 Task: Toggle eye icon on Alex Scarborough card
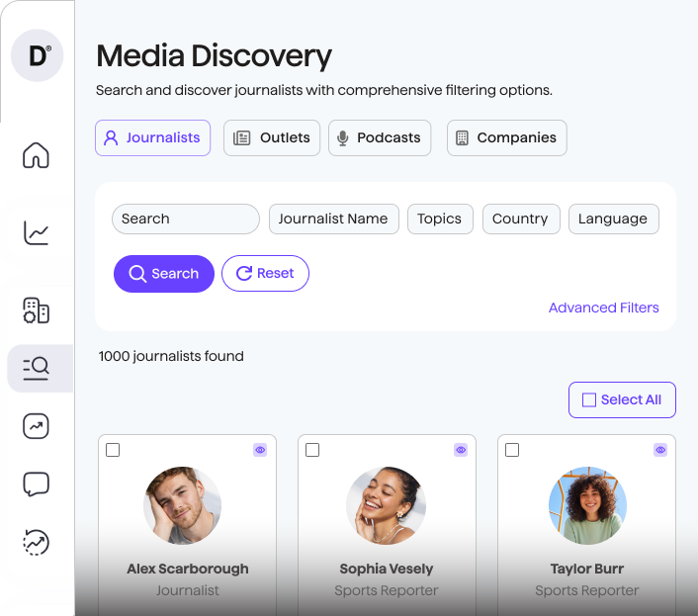tap(260, 450)
